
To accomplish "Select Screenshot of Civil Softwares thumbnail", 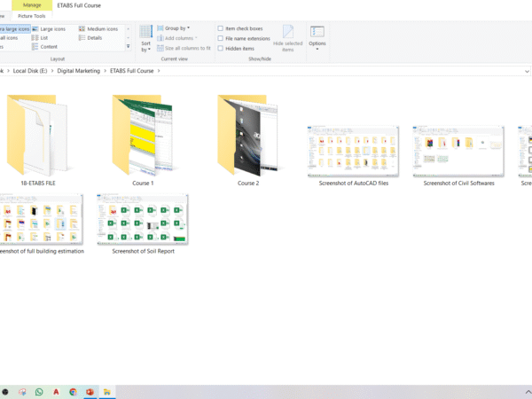I will (x=458, y=152).
